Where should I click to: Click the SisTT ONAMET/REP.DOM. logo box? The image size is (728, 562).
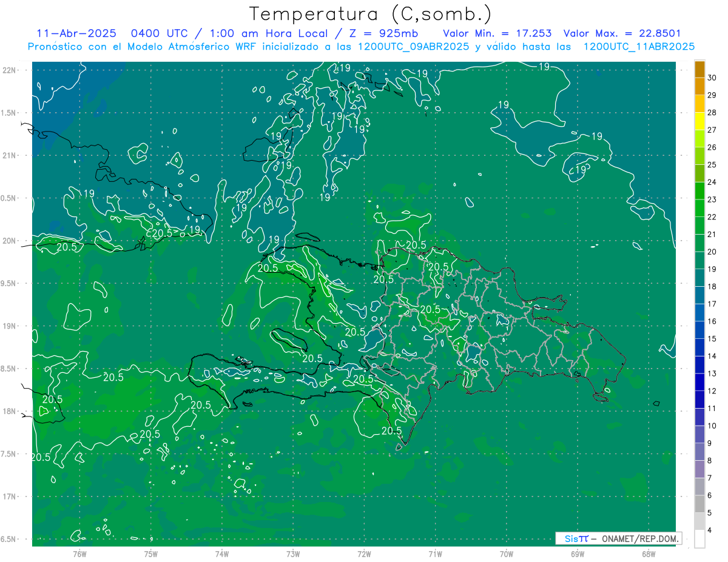tap(618, 538)
